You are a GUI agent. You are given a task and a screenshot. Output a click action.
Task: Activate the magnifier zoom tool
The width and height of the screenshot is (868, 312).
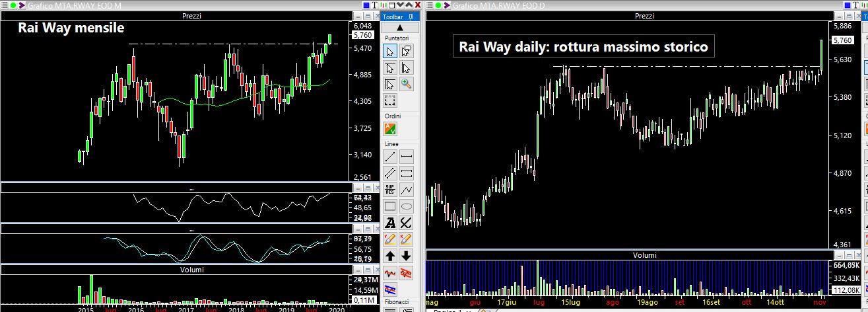pyautogui.click(x=407, y=84)
